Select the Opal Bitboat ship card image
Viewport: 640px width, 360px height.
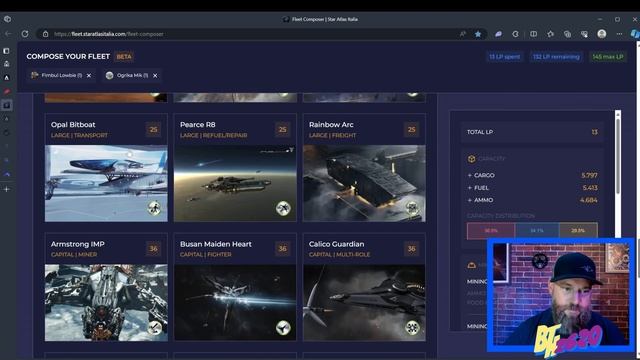pos(106,183)
